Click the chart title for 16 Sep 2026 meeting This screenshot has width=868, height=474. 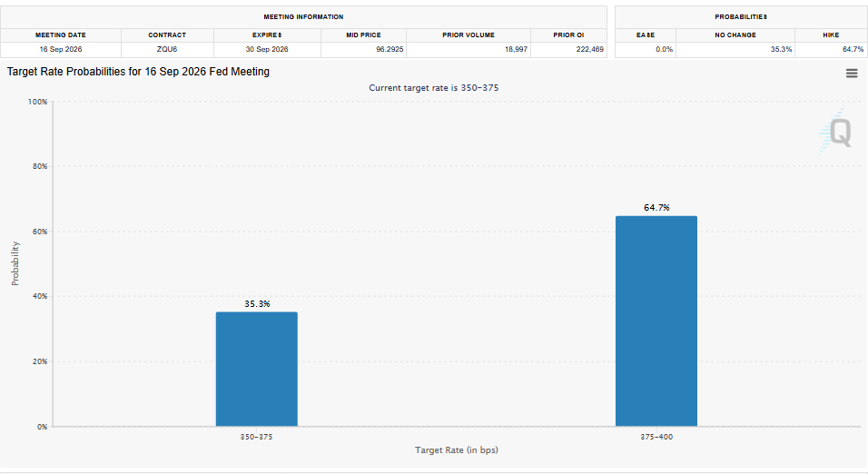138,72
